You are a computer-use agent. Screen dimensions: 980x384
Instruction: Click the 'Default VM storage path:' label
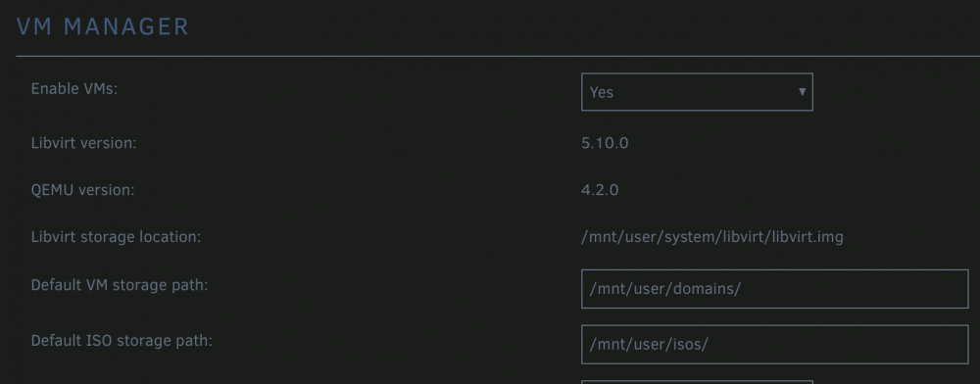pos(120,285)
